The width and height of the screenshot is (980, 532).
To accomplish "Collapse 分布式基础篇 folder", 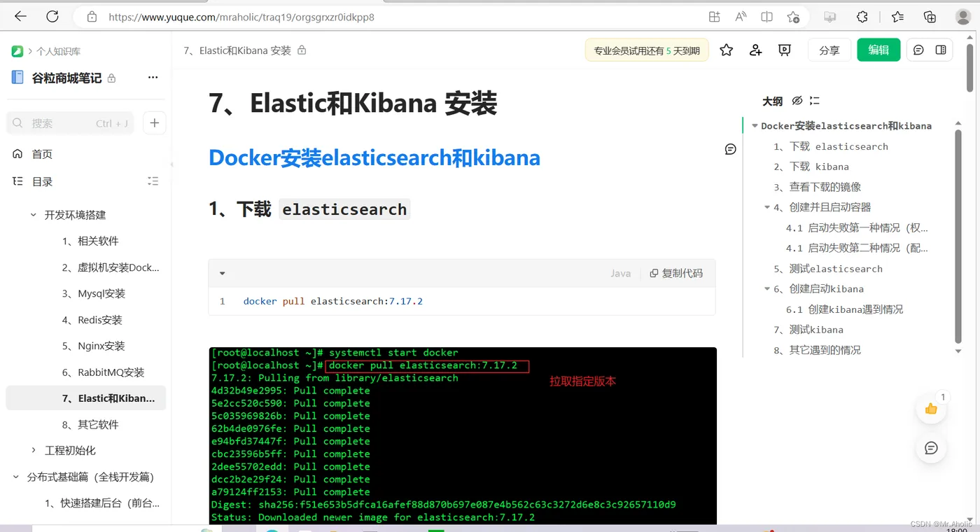I will 16,477.
